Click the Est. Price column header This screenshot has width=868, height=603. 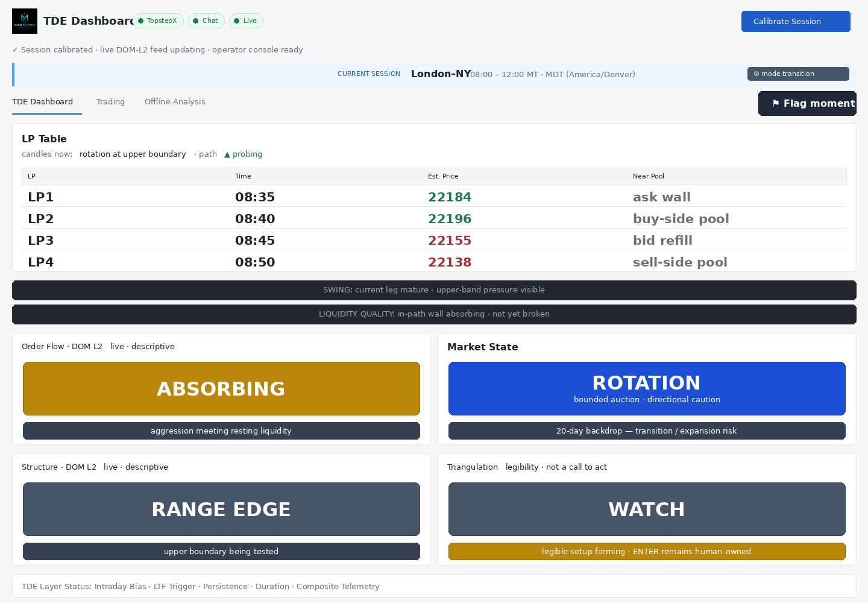[x=443, y=176]
